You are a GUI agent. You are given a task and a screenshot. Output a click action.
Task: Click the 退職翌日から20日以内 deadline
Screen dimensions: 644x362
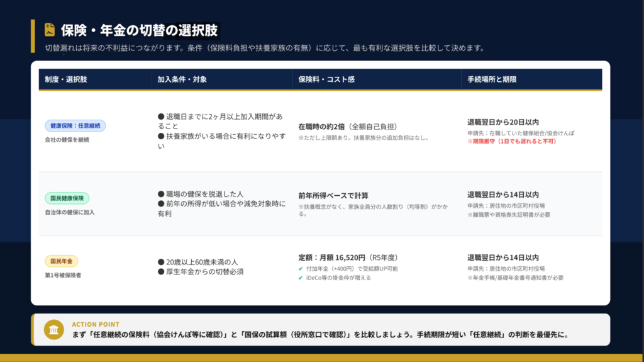coord(502,122)
